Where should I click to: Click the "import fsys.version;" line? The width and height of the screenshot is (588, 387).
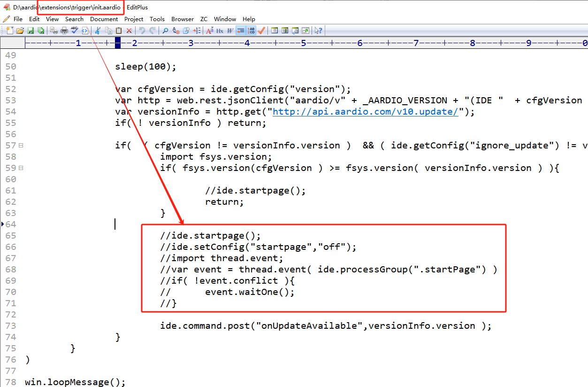(x=216, y=157)
